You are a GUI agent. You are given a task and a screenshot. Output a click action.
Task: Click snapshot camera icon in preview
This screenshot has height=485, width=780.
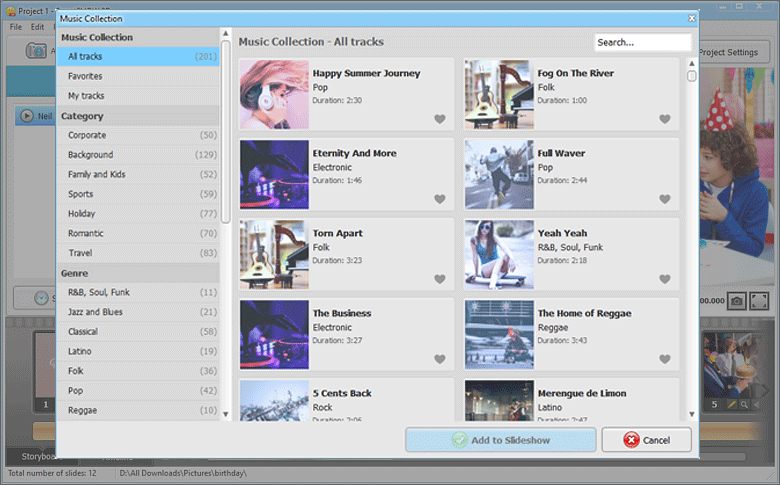[x=736, y=301]
